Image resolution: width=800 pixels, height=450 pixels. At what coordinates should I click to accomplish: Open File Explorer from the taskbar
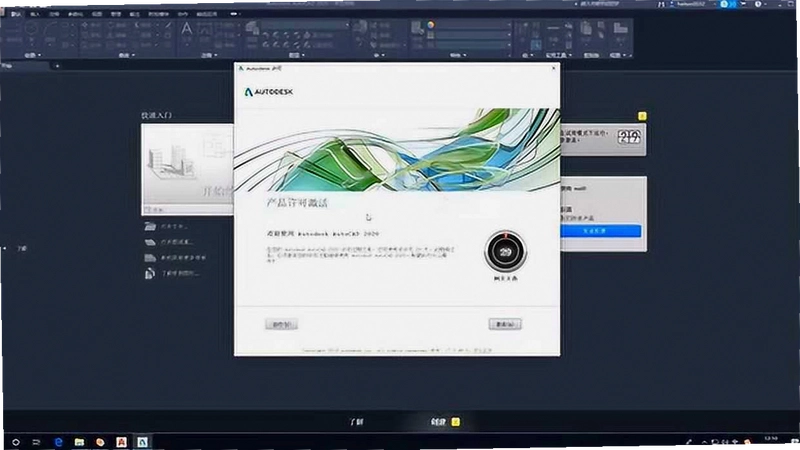pos(79,442)
